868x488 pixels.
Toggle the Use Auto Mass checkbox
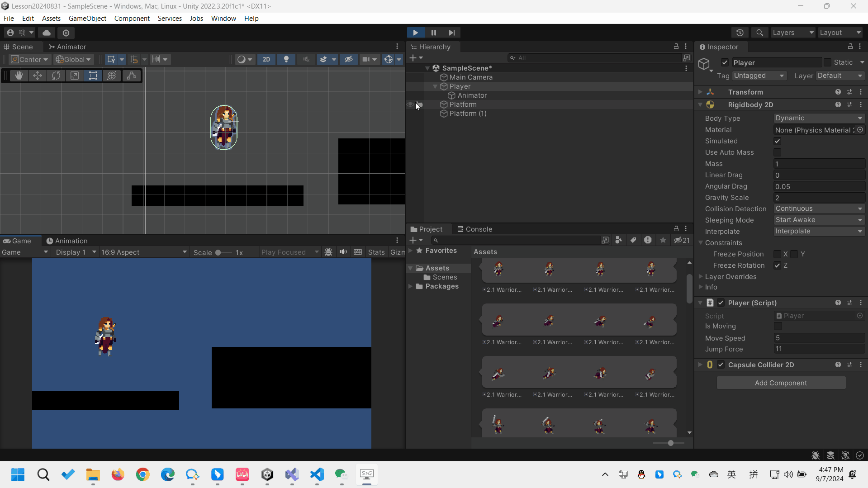[x=778, y=152]
